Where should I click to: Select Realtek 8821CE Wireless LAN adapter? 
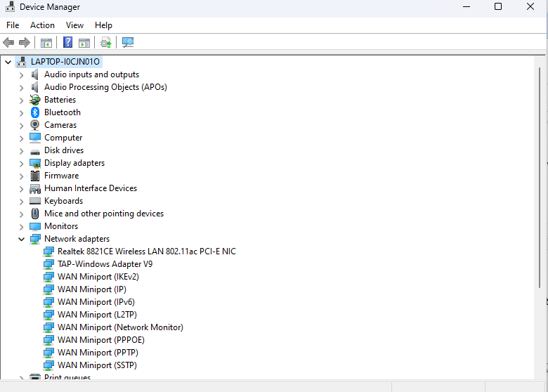(x=147, y=251)
